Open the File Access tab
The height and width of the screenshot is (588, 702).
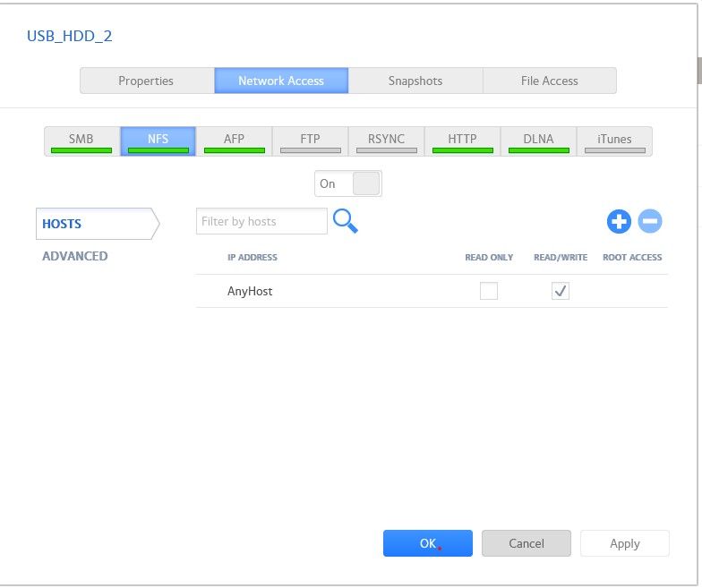click(x=549, y=81)
